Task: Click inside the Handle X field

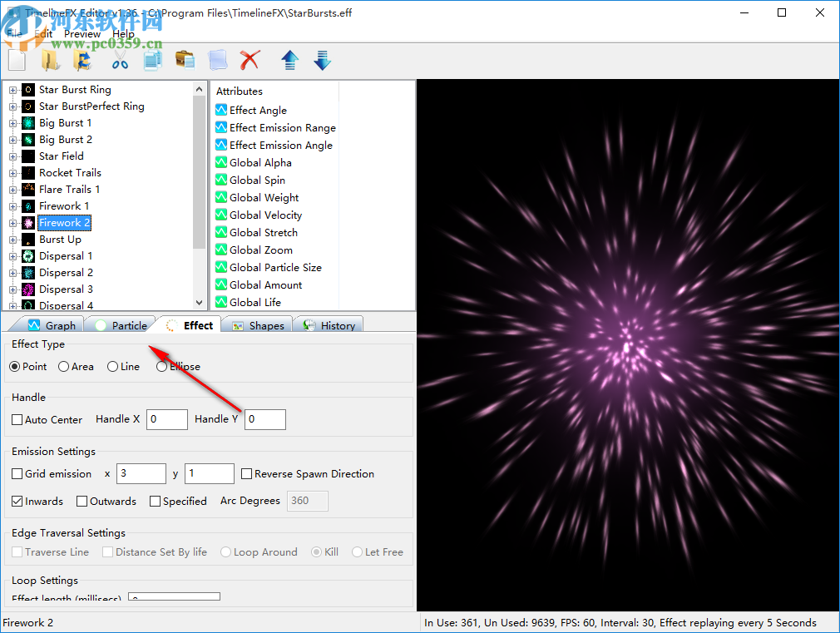Action: [x=166, y=419]
